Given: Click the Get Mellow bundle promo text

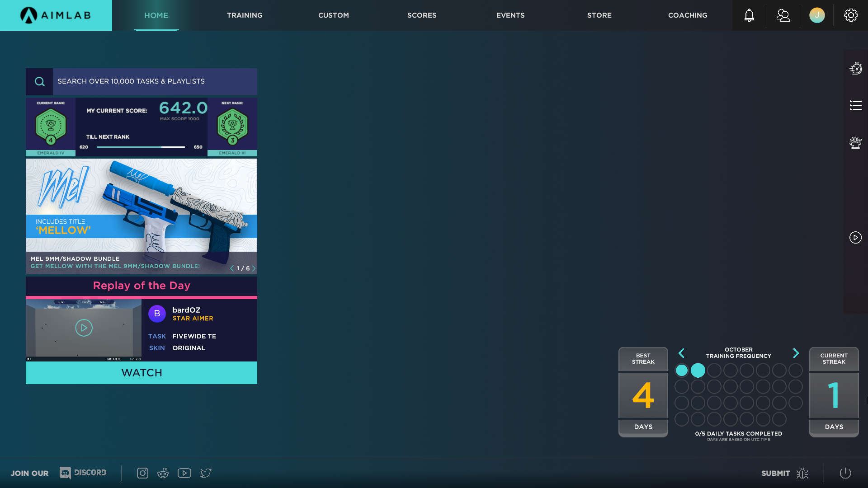Looking at the screenshot, I should pos(115,266).
